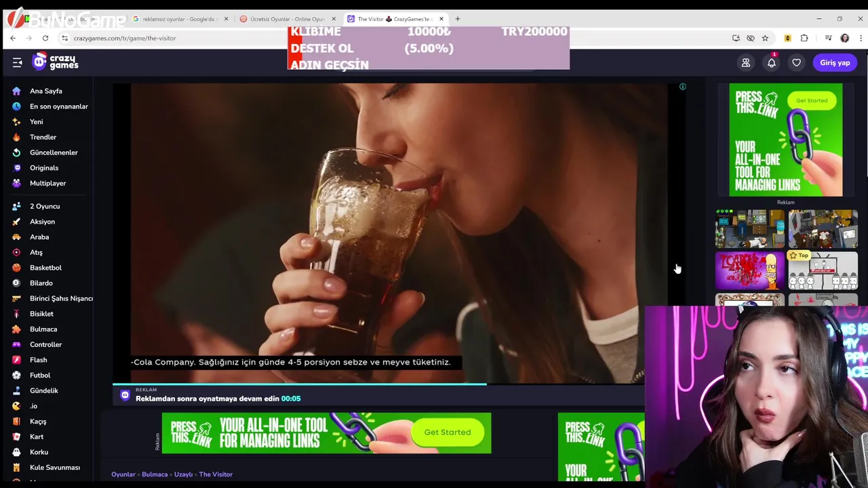Open browser profile avatar
868x488 pixels.
coord(845,38)
